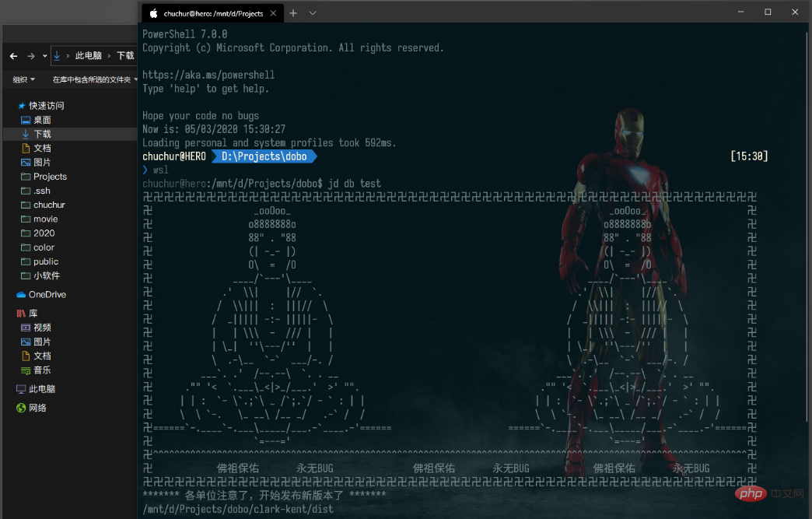Open the .ssh folder in sidebar
This screenshot has height=519, width=812.
tap(41, 191)
